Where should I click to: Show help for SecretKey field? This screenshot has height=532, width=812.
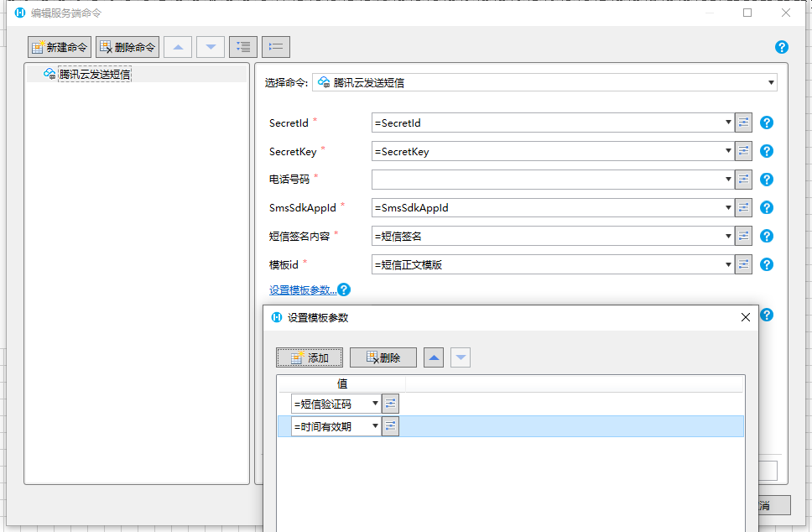(767, 151)
